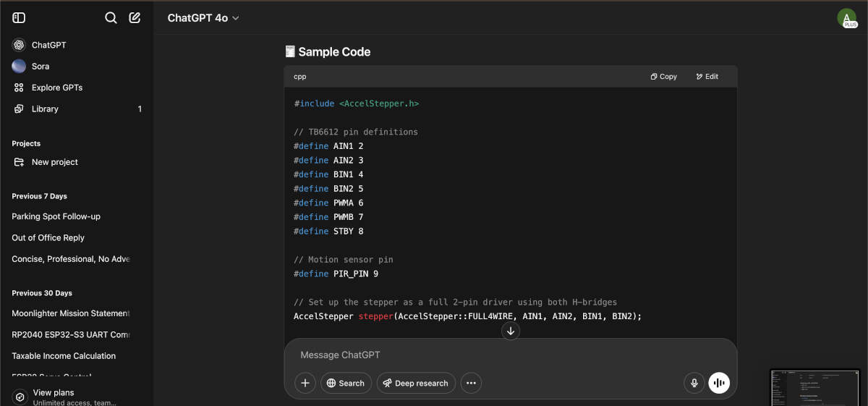Click the #define AIN1 2 line
868x406 pixels.
coord(328,146)
